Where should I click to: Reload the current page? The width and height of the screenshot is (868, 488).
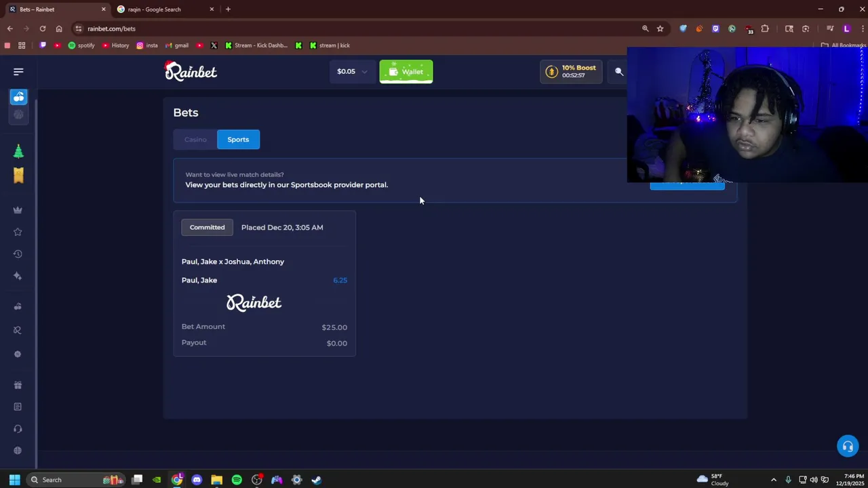pyautogui.click(x=43, y=28)
